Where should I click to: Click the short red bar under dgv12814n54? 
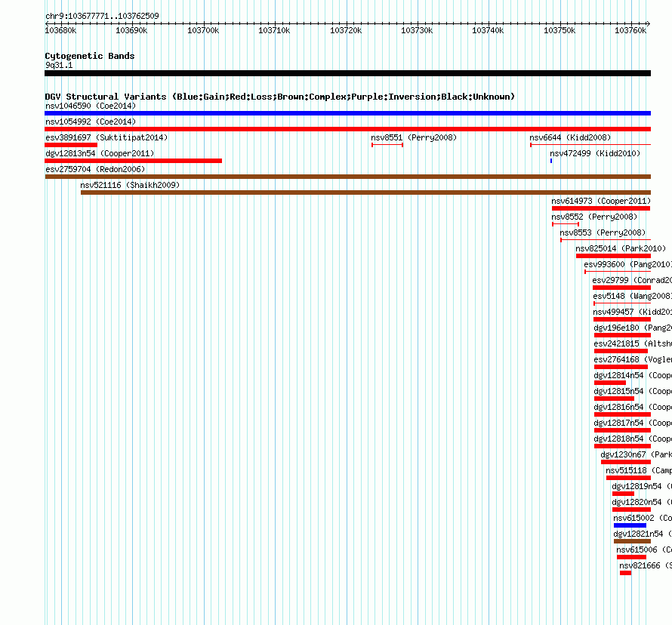tap(610, 383)
